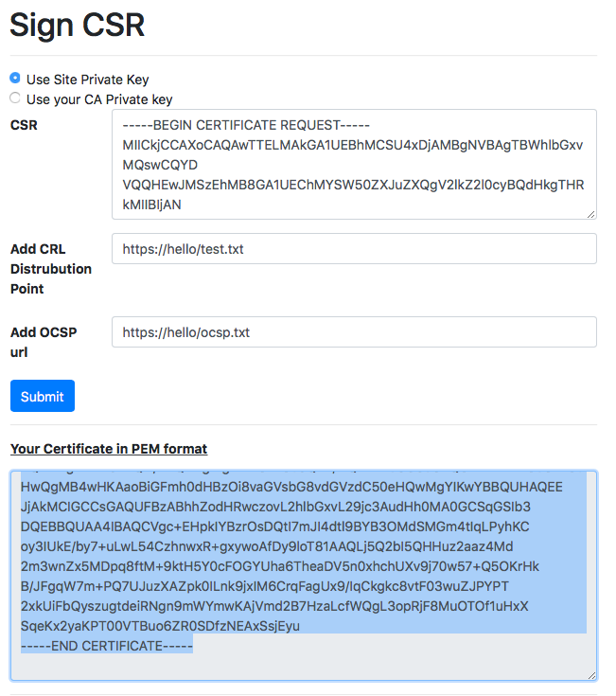Focus the CRL Distribution Point URL field
The image size is (616, 696).
point(353,249)
